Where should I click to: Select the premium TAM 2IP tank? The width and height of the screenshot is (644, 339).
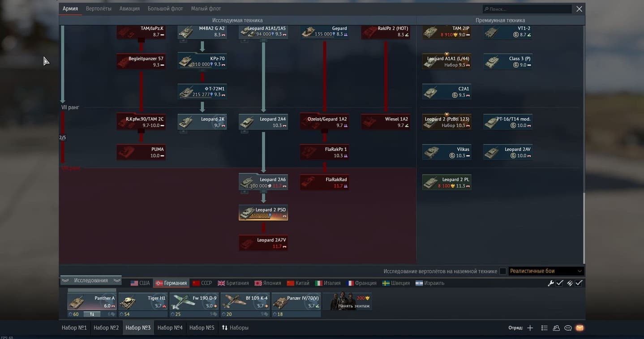[x=447, y=32]
